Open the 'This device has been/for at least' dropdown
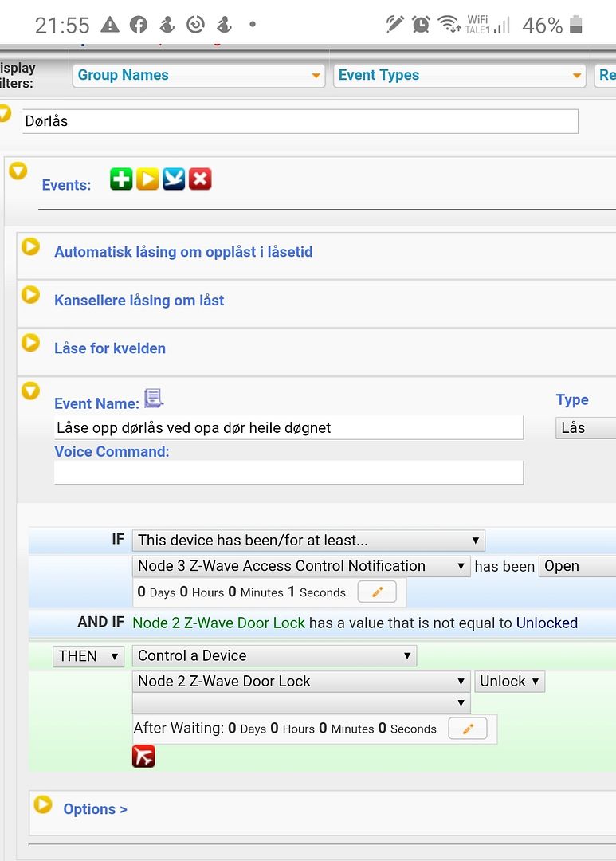 (x=308, y=541)
